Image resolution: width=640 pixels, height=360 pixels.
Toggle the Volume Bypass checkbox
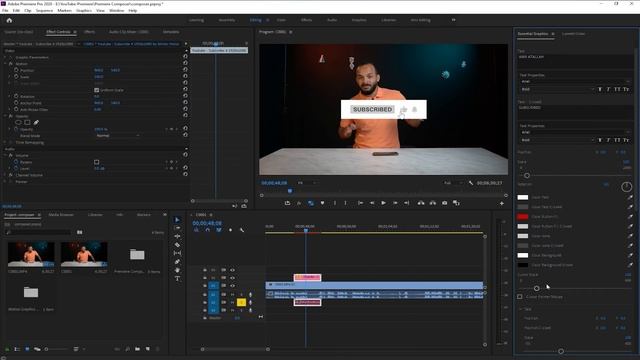click(x=97, y=162)
